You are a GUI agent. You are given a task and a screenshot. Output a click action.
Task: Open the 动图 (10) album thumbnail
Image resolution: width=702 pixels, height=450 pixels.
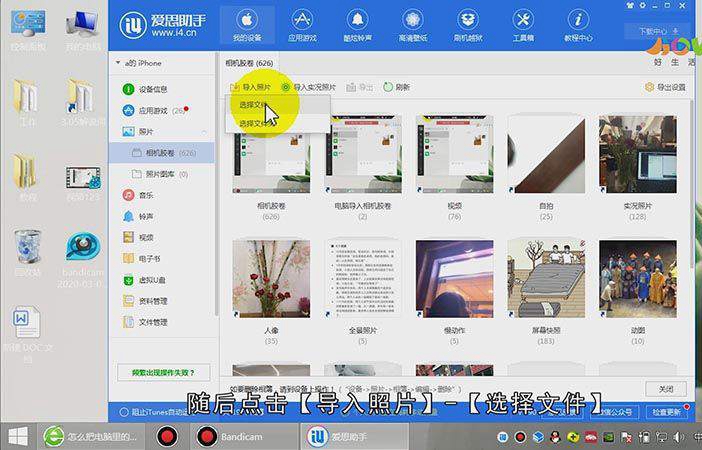click(638, 279)
